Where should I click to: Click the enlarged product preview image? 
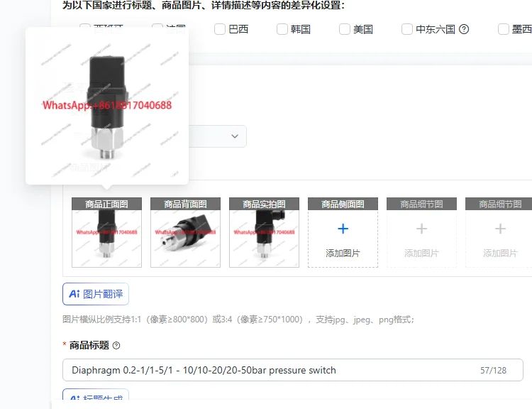tap(107, 106)
